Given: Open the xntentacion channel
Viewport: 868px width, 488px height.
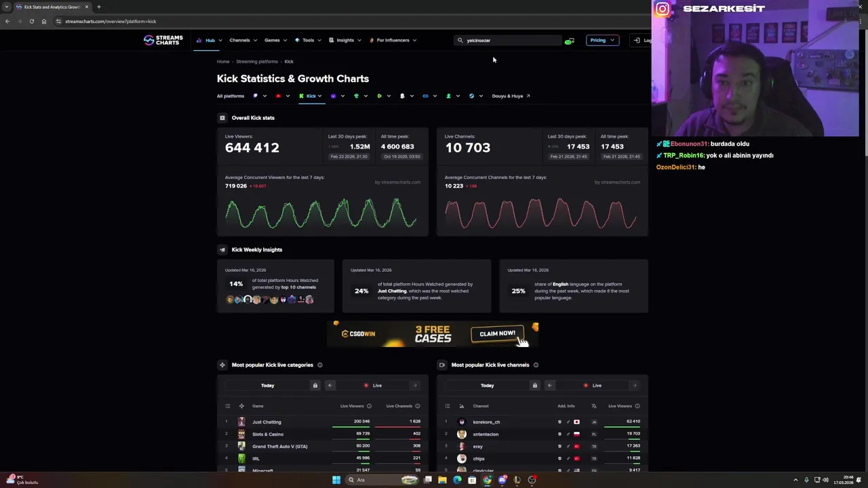Looking at the screenshot, I should pyautogui.click(x=486, y=434).
